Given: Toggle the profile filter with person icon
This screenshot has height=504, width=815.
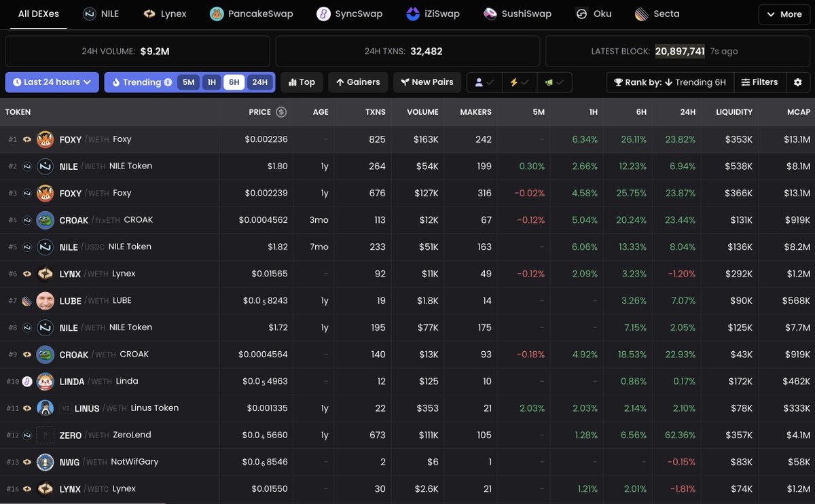Looking at the screenshot, I should point(484,82).
